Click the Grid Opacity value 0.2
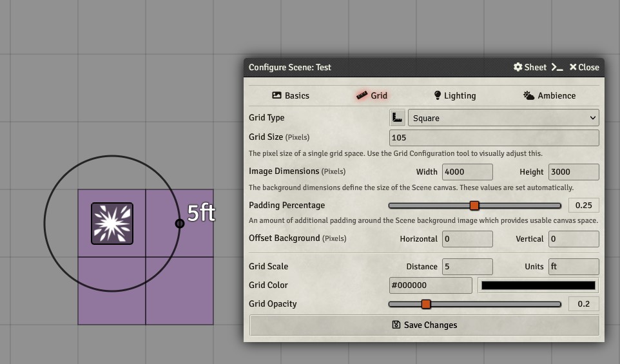Image resolution: width=620 pixels, height=364 pixels. pos(584,303)
